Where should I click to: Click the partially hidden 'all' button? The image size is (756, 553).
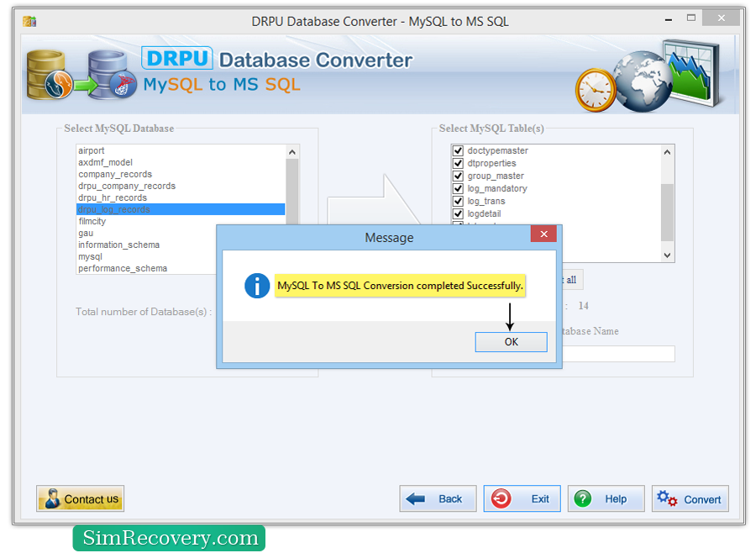coord(572,280)
